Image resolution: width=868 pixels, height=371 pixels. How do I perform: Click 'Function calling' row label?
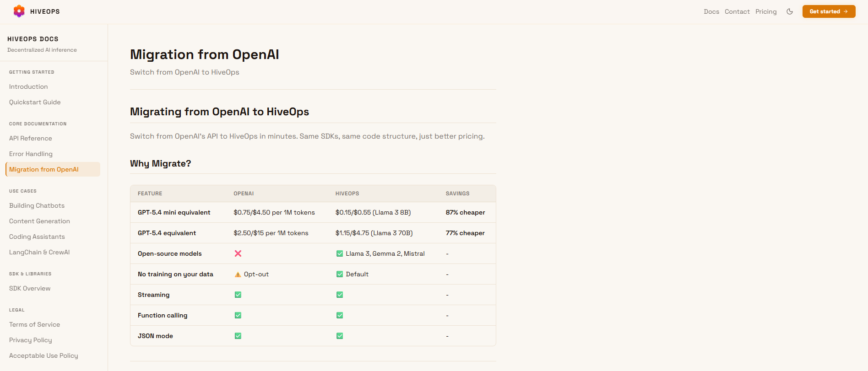pos(163,315)
